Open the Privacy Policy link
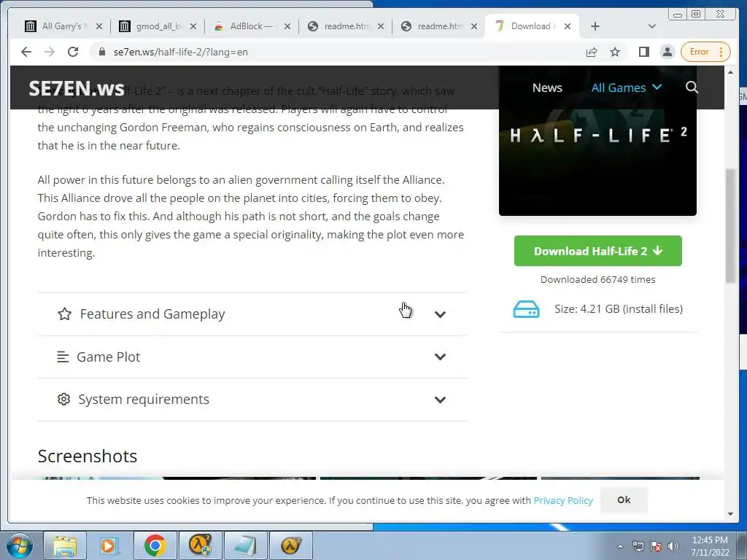Image resolution: width=747 pixels, height=560 pixels. (563, 500)
